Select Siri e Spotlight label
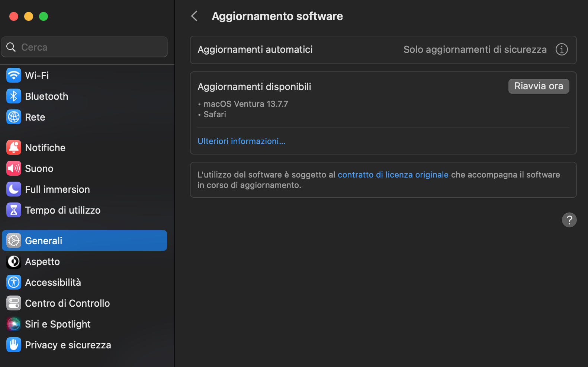Screen dimensions: 588x367 click(58, 324)
